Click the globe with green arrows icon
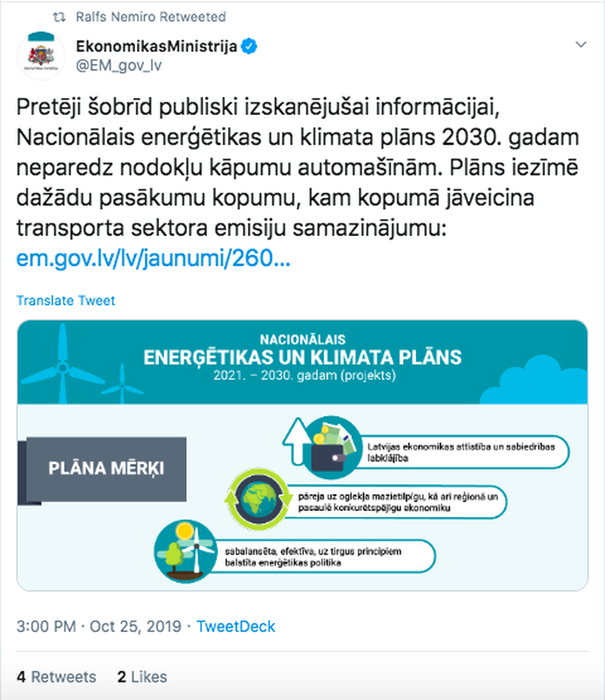The image size is (605, 700). [257, 498]
